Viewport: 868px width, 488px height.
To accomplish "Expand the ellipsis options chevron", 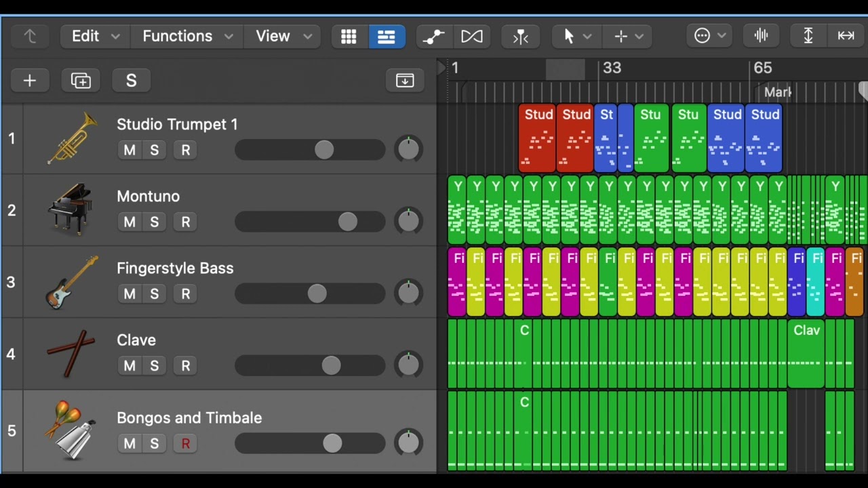I will [722, 37].
